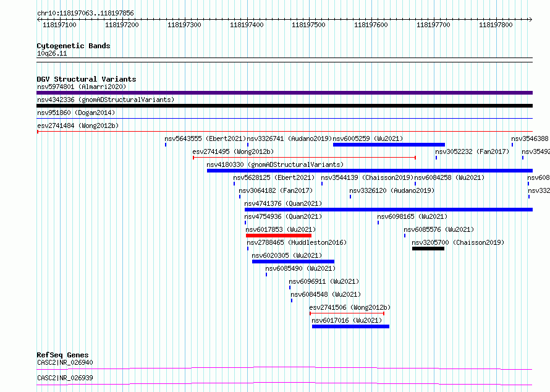Image resolution: width=550 pixels, height=392 pixels.
Task: Open nsv6085576 (Wu2021) variant
Action: (439, 229)
